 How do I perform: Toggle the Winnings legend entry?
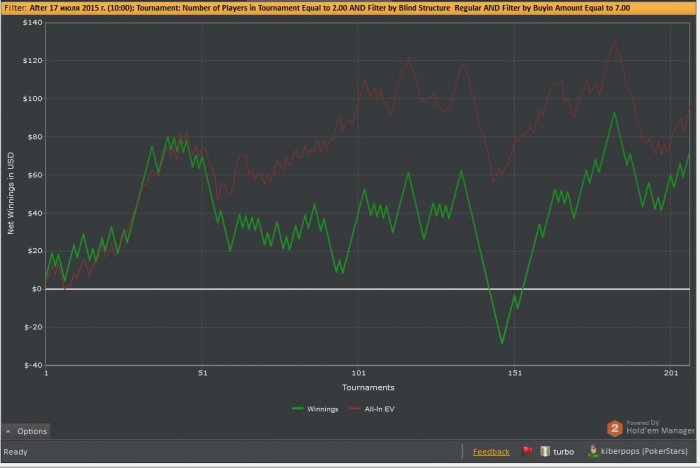coord(315,409)
